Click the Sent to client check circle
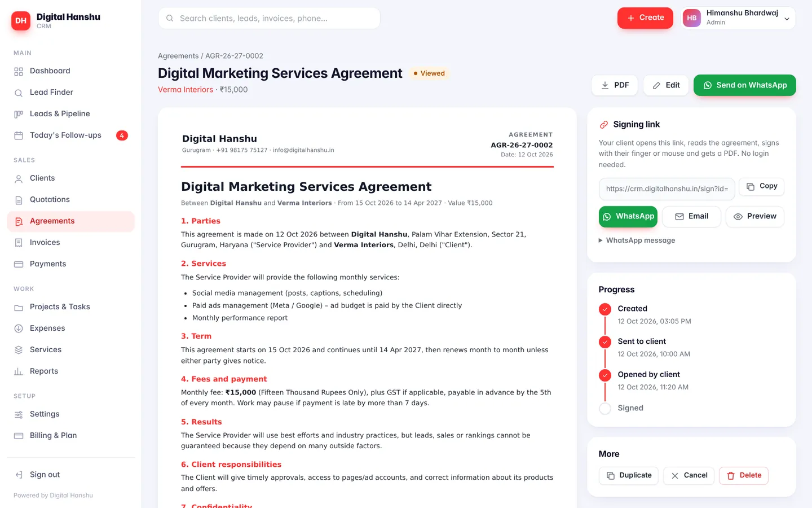Viewport: 812px width, 508px height. (605, 342)
